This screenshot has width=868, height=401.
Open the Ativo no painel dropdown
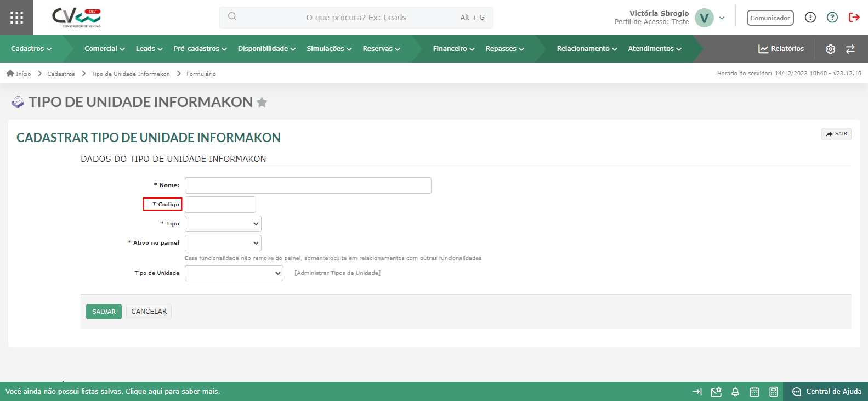point(223,243)
